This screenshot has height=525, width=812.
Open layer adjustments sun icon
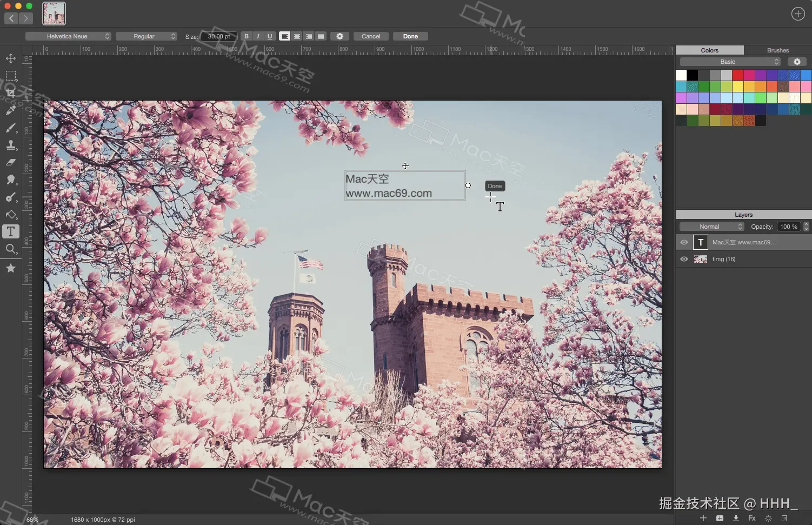pyautogui.click(x=768, y=518)
